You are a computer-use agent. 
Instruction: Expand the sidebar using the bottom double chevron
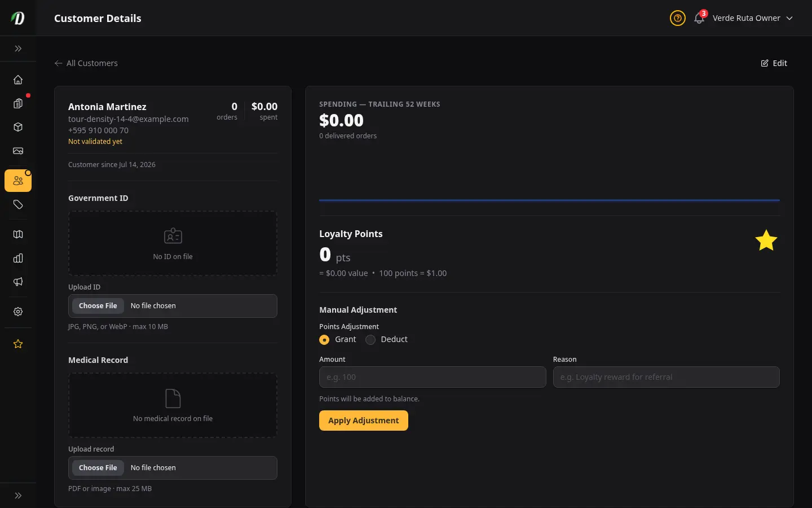pos(18,496)
